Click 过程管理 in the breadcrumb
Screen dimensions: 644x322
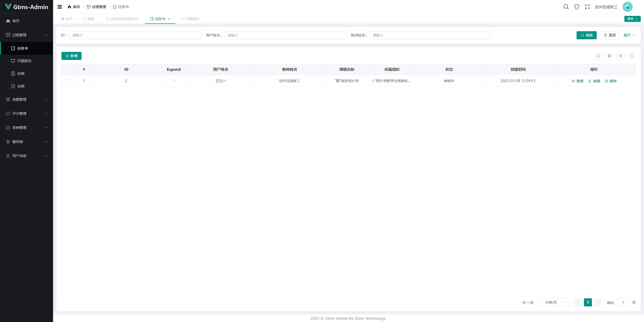(96, 7)
